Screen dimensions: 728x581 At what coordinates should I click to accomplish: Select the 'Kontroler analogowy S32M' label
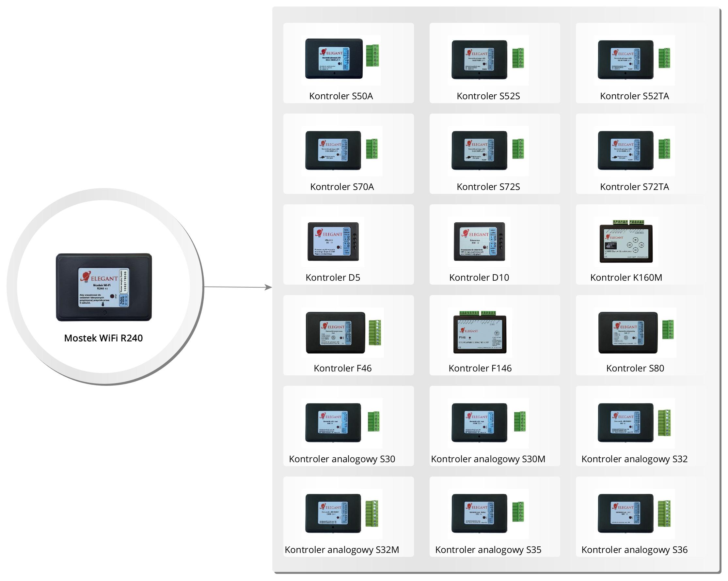click(342, 550)
